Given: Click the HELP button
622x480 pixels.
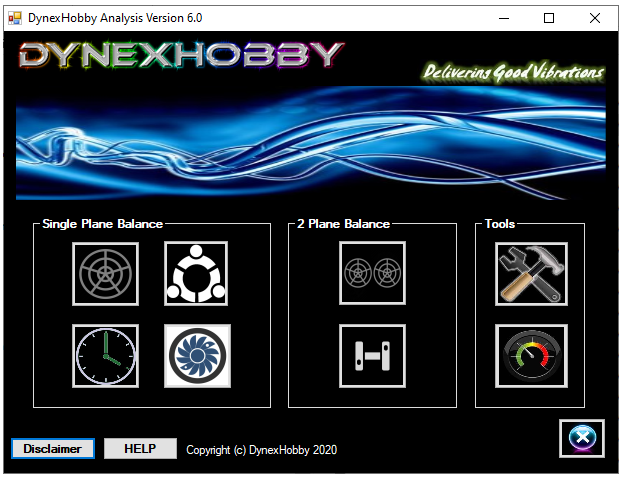Looking at the screenshot, I should click(x=140, y=449).
